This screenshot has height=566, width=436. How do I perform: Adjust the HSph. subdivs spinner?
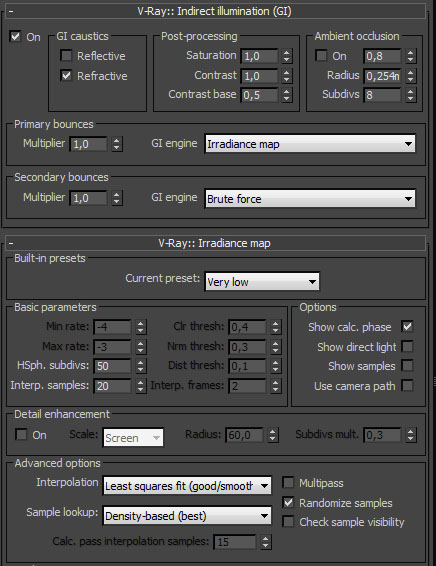pos(140,366)
